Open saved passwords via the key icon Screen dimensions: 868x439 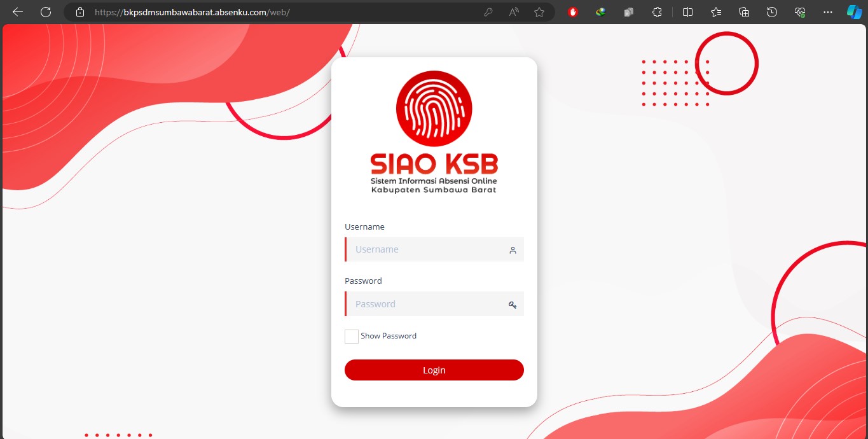488,12
